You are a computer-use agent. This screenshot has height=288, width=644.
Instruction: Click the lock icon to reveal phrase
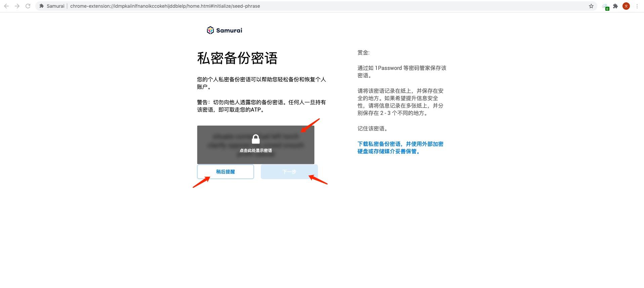pyautogui.click(x=256, y=139)
